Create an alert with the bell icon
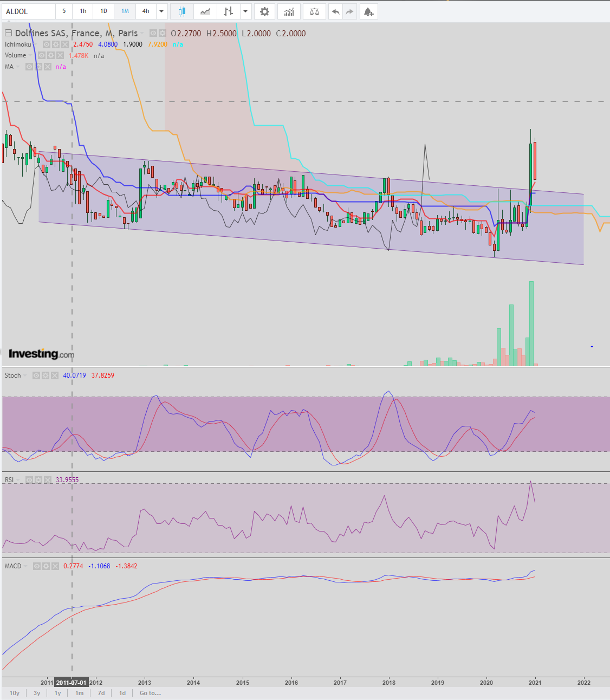The height and width of the screenshot is (700, 610). (x=369, y=11)
